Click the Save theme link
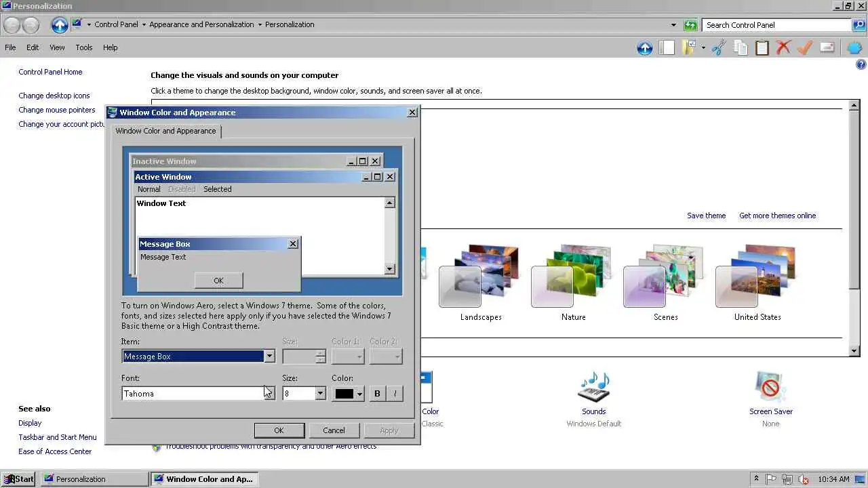868x488 pixels. 706,216
